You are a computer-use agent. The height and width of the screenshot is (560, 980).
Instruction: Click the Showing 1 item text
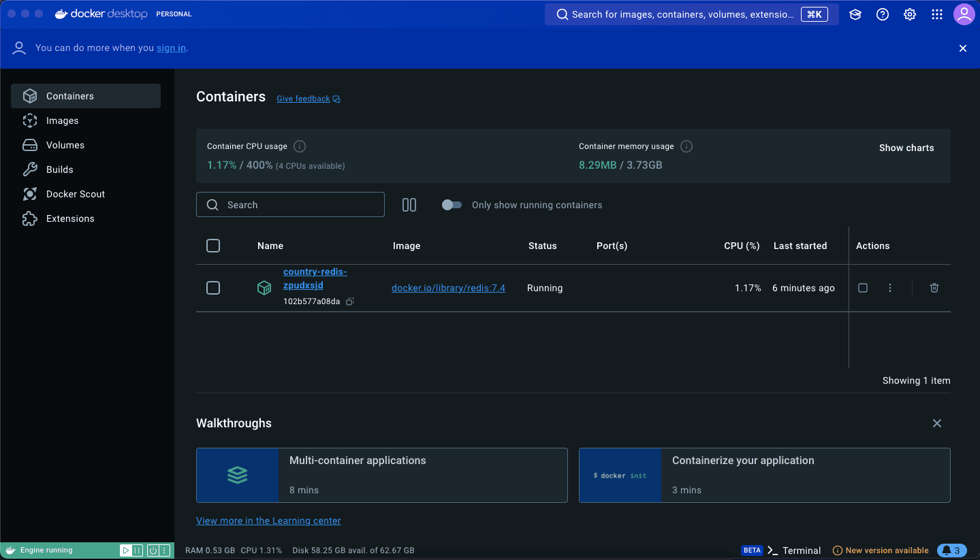[x=916, y=380]
